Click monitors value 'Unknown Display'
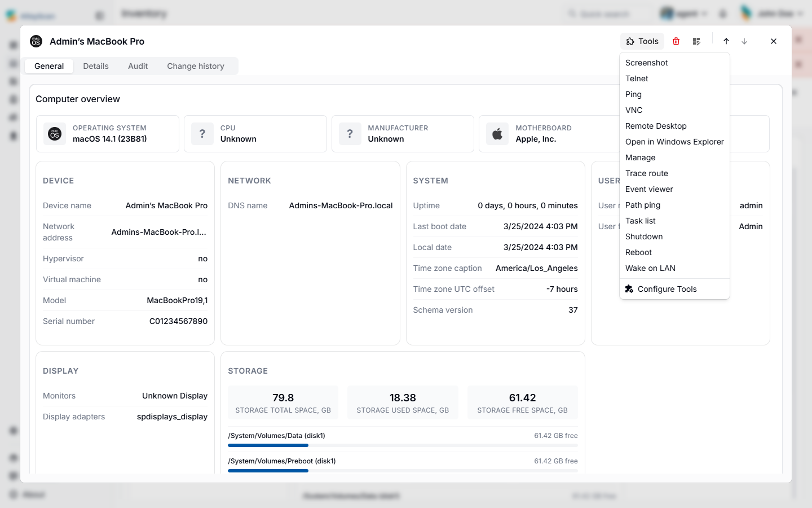Image resolution: width=812 pixels, height=508 pixels. click(x=175, y=396)
